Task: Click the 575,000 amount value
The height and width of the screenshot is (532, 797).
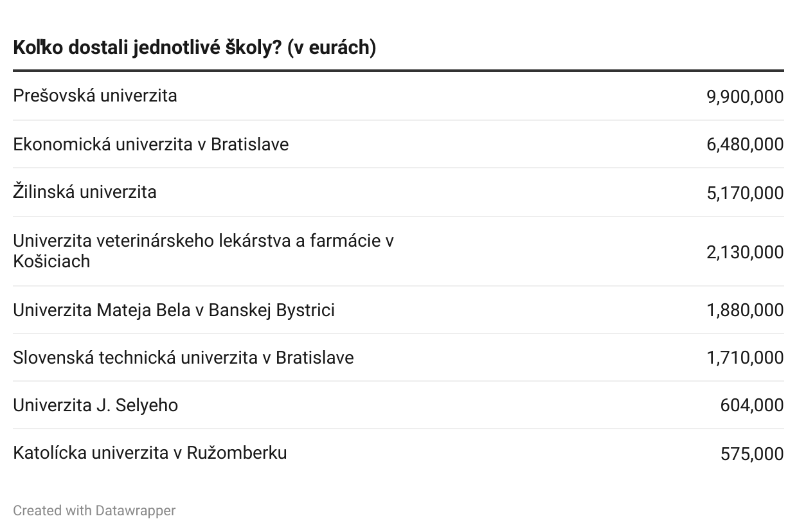Action: pos(752,454)
